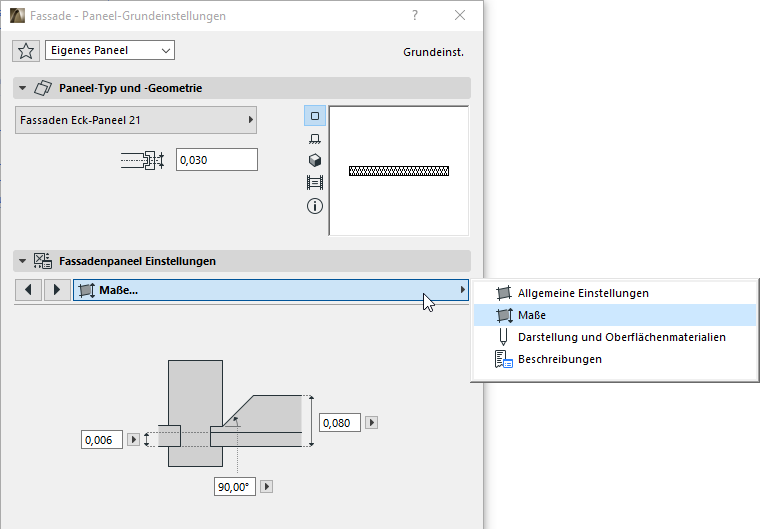Click the Paneel-Typ und -Geometrie header icon
This screenshot has height=529, width=760.
coord(43,88)
